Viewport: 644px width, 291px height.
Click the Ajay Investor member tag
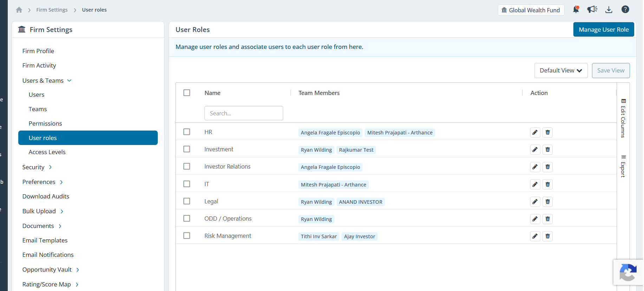point(359,236)
